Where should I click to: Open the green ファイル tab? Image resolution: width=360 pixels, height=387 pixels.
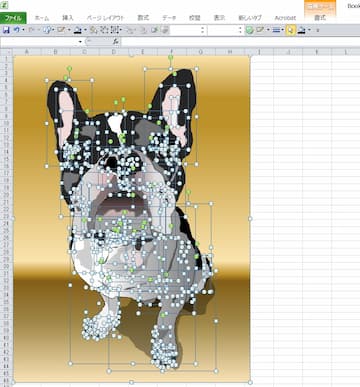(13, 18)
